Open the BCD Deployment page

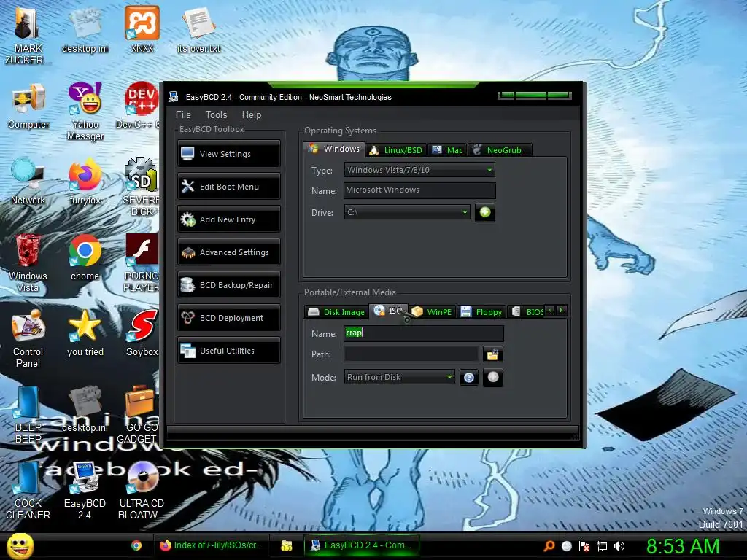point(228,318)
